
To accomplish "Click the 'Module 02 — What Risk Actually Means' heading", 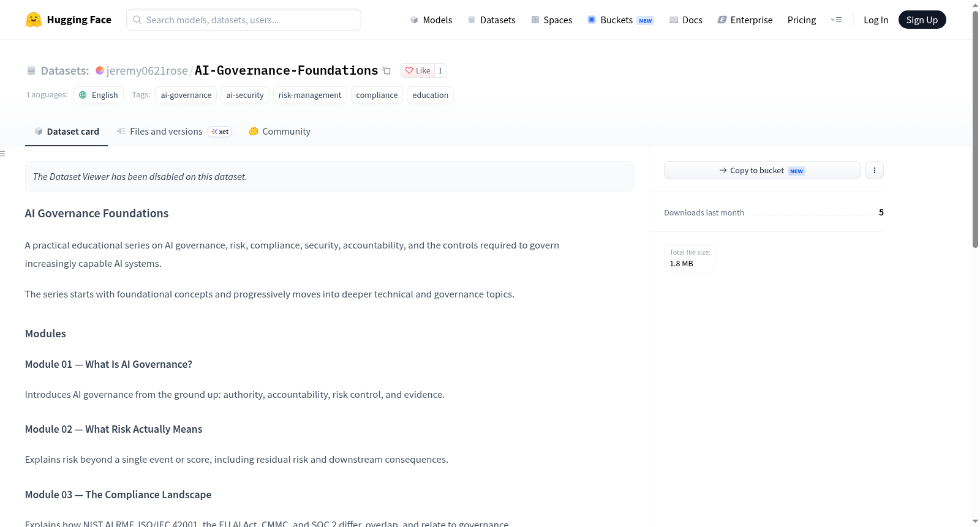I will pyautogui.click(x=113, y=429).
